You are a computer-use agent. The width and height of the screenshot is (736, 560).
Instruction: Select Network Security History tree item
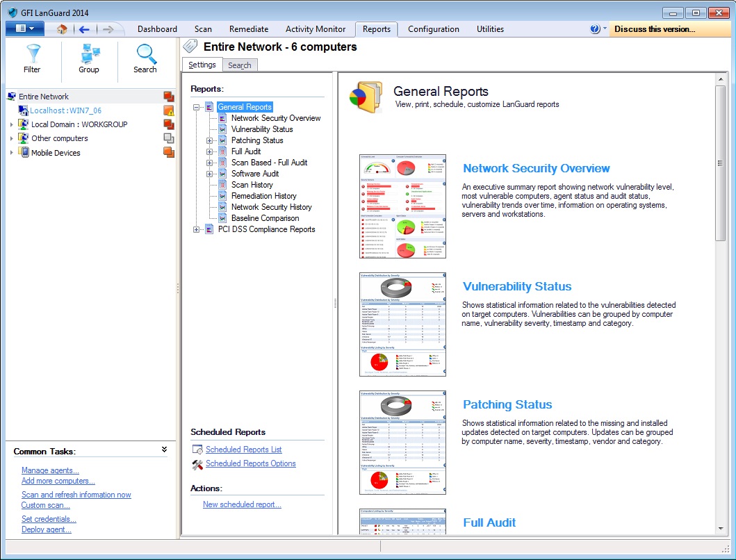point(271,207)
